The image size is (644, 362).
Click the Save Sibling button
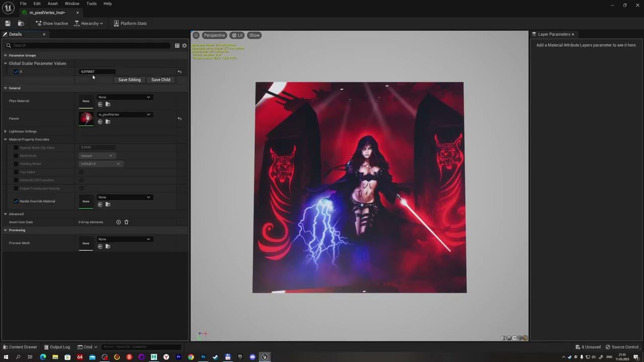(x=129, y=80)
